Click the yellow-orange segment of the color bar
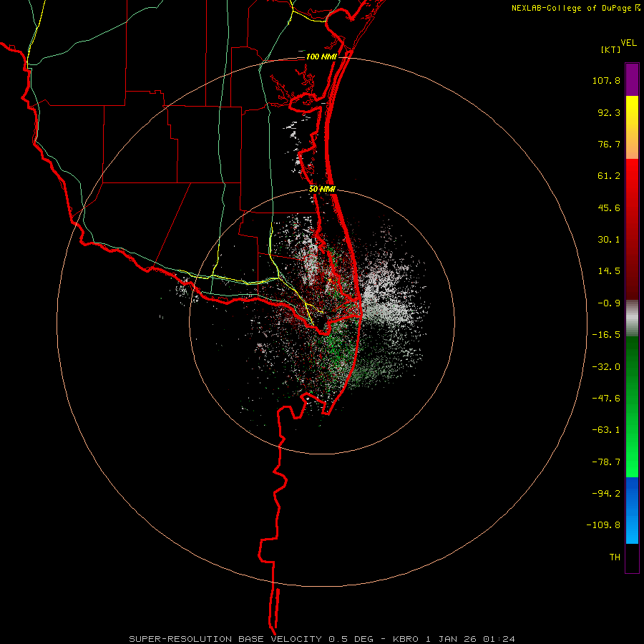The width and height of the screenshot is (644, 644). pyautogui.click(x=632, y=127)
